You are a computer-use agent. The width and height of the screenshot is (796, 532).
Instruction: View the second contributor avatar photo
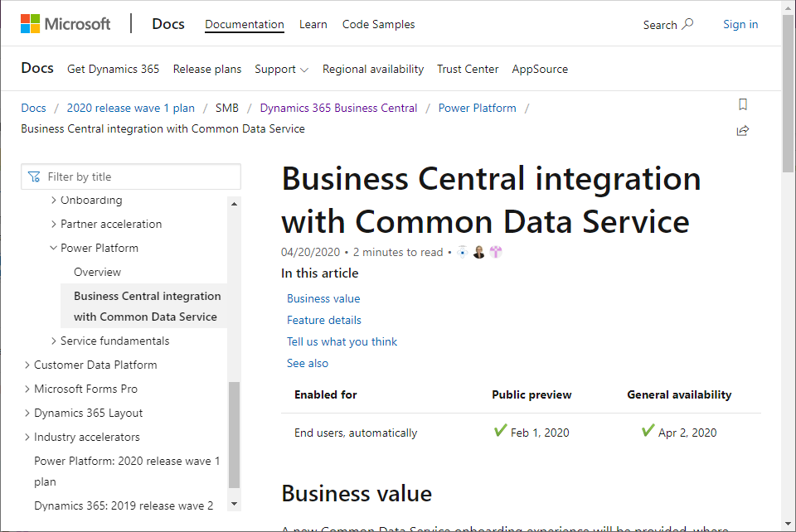click(478, 252)
